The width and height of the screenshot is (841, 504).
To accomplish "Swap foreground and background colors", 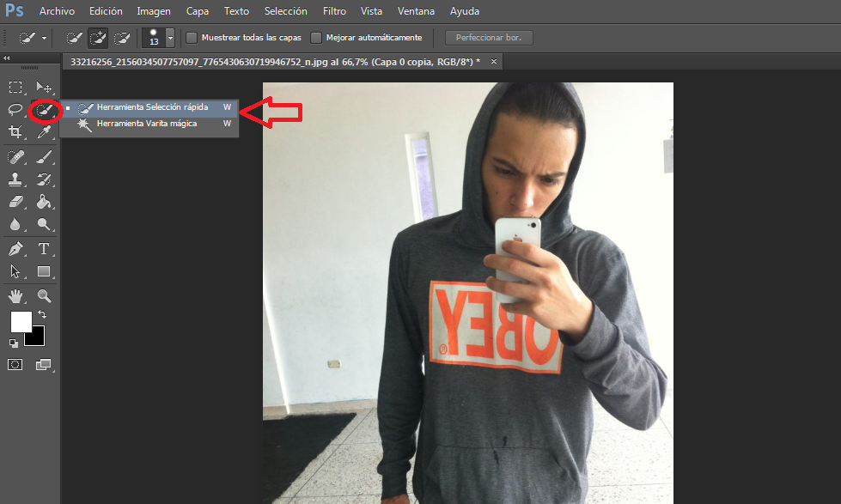I will tap(42, 315).
